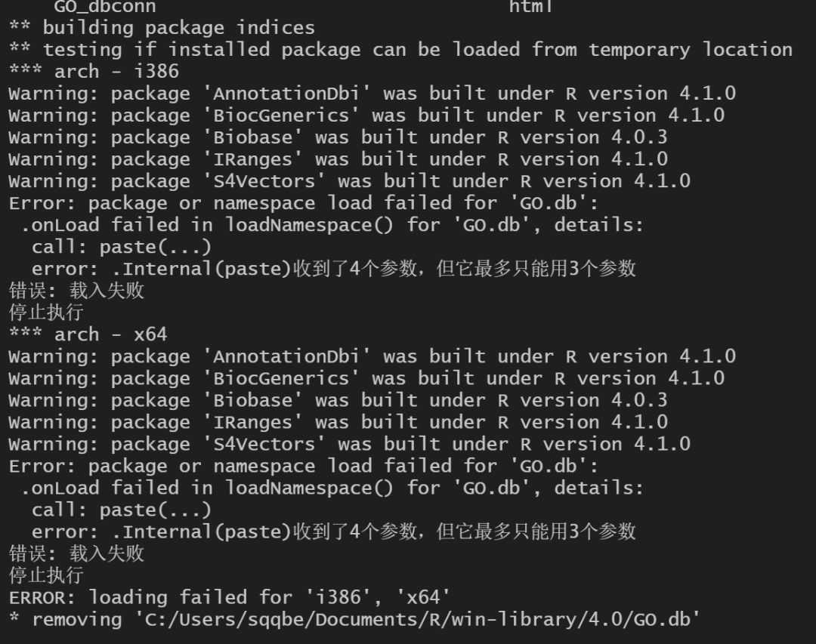Click second '.onLoad failed in loadNamespace()' line

point(332,488)
